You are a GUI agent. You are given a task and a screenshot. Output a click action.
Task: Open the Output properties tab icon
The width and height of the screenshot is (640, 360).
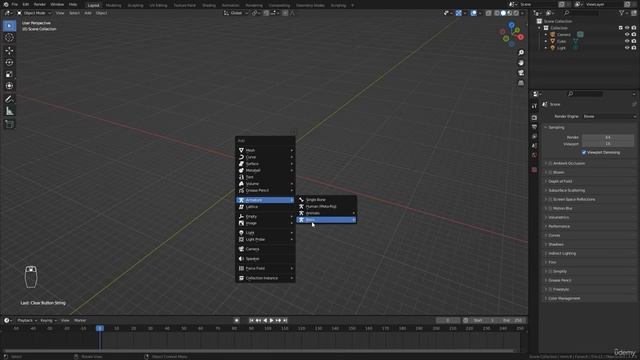[534, 127]
